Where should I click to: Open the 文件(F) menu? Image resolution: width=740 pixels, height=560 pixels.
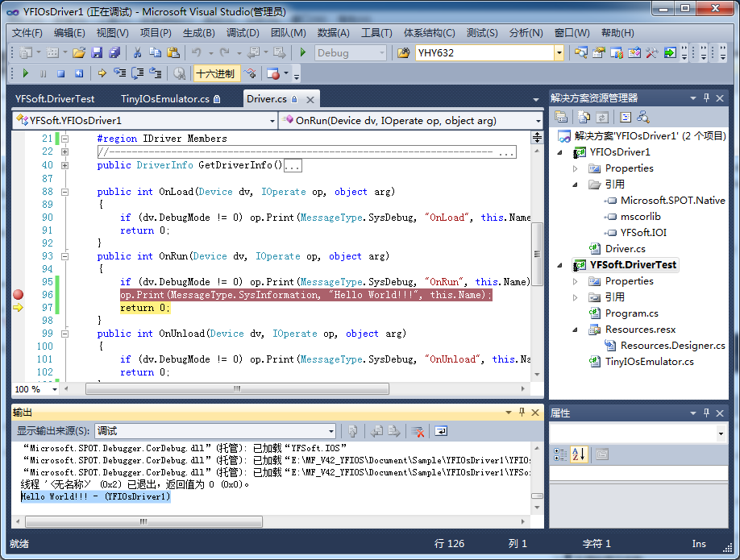pos(27,33)
